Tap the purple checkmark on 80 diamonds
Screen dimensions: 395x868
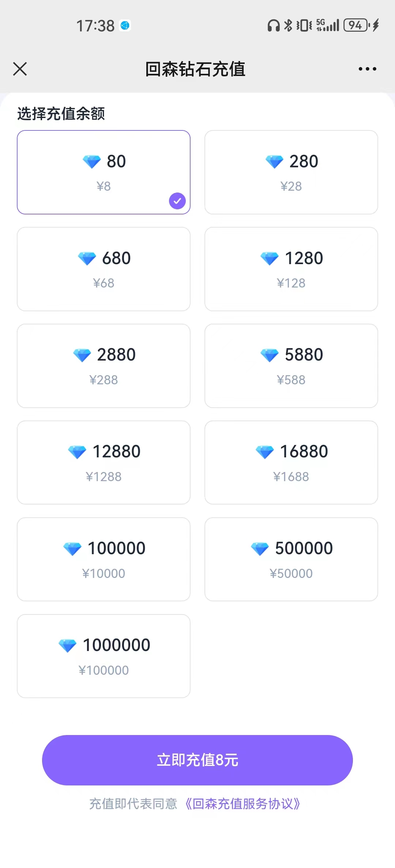tap(177, 201)
